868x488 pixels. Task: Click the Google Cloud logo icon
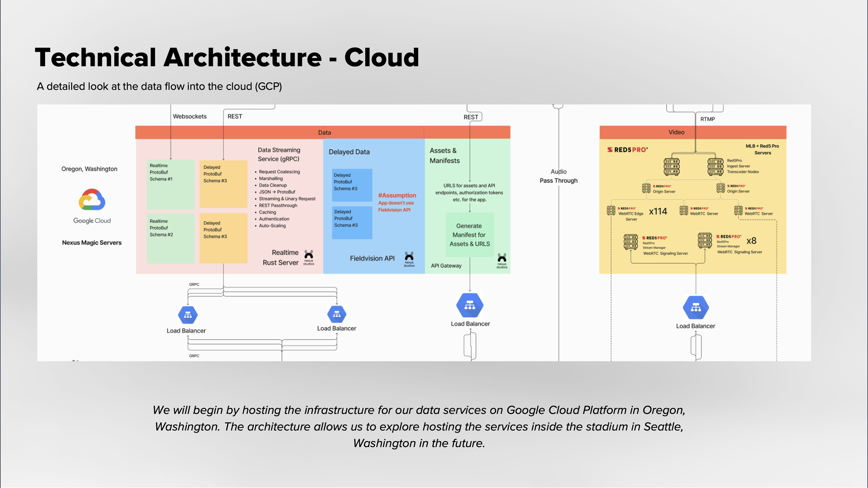point(92,199)
